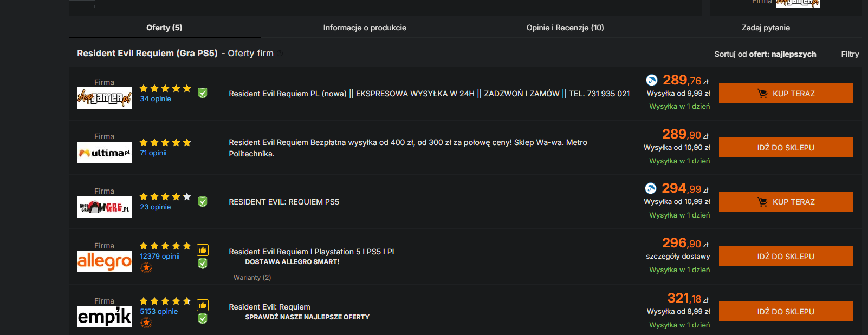Screen dimensions: 868x335
Task: Click the Ultima.pl store logo
Action: click(x=105, y=153)
